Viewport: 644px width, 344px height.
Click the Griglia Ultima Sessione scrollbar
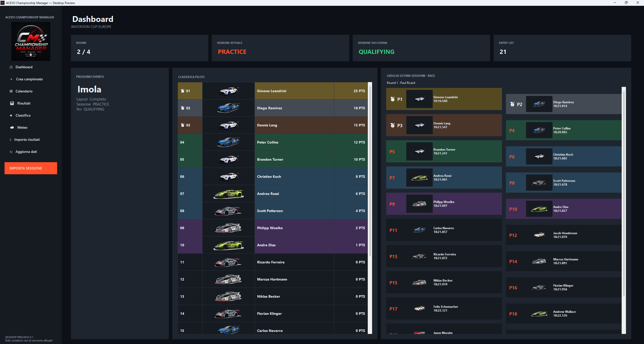coord(624,211)
